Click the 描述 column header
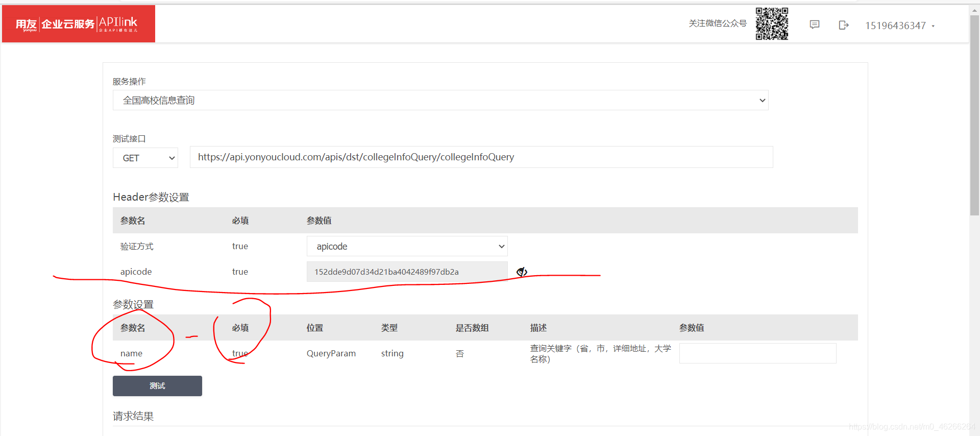980x436 pixels. click(x=538, y=328)
